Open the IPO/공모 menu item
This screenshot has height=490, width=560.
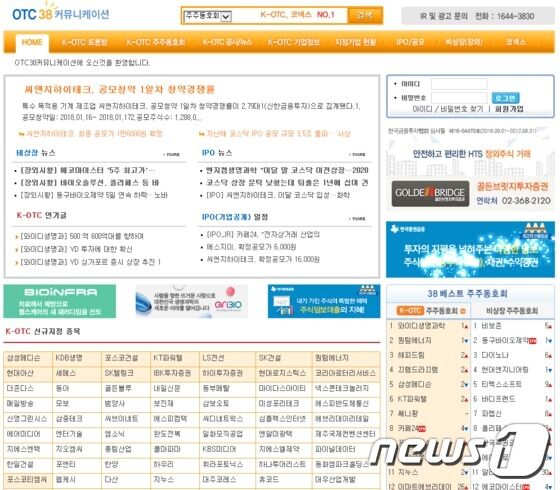410,42
